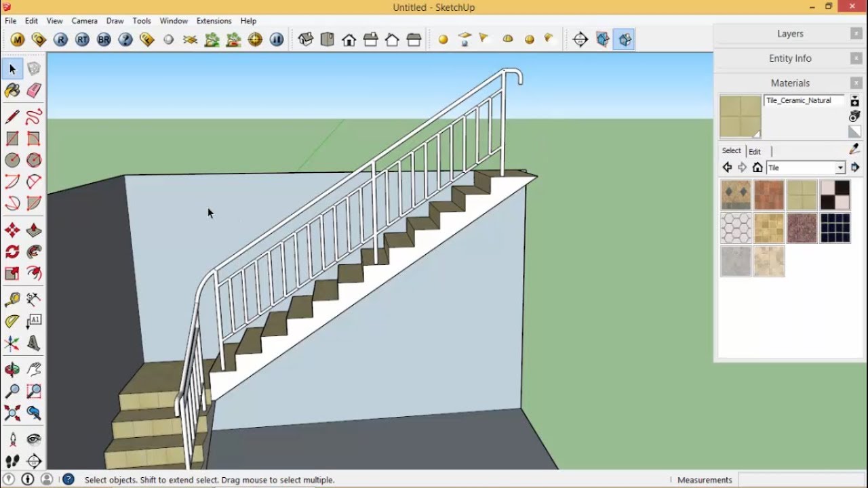
Task: Choose the 3D Text tool
Action: (x=34, y=343)
